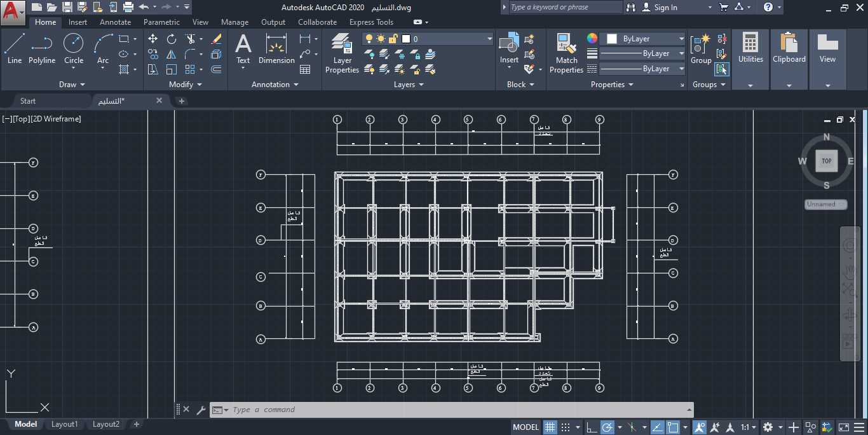Select the Text tool in Annotation panel
This screenshot has width=868, height=435.
click(x=243, y=51)
